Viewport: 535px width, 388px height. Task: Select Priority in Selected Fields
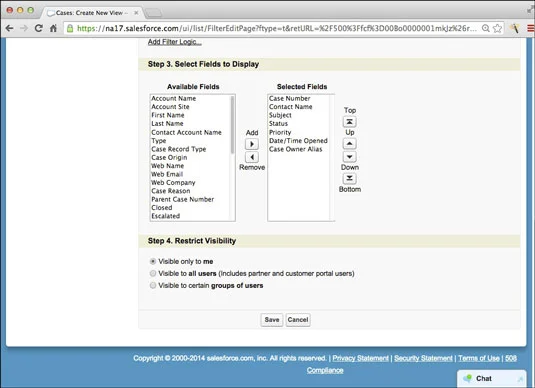pos(280,132)
